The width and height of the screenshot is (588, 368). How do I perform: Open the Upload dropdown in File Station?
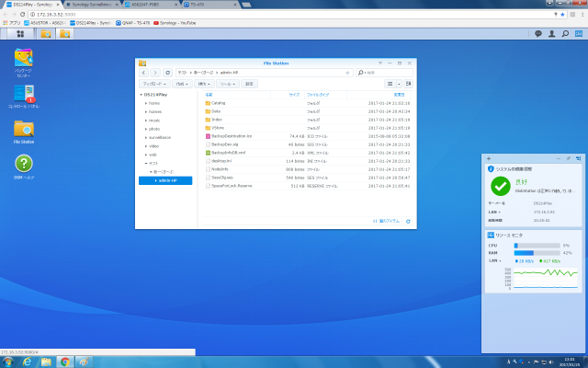pos(154,83)
